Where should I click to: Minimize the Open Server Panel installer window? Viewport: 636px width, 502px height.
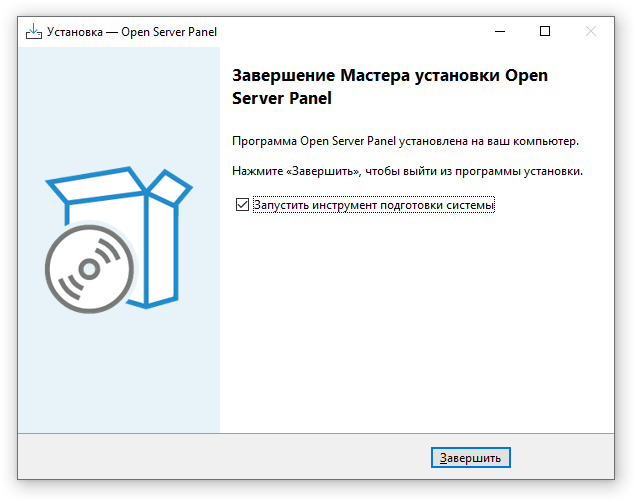[500, 32]
